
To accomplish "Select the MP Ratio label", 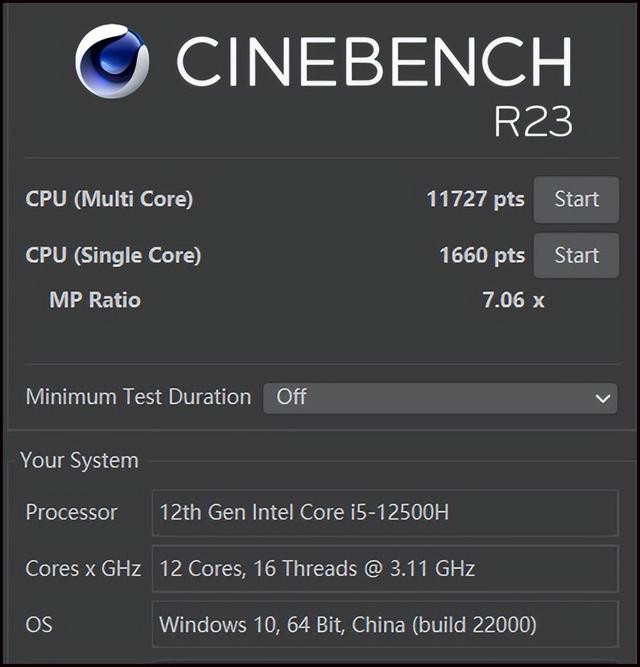I will pyautogui.click(x=95, y=300).
